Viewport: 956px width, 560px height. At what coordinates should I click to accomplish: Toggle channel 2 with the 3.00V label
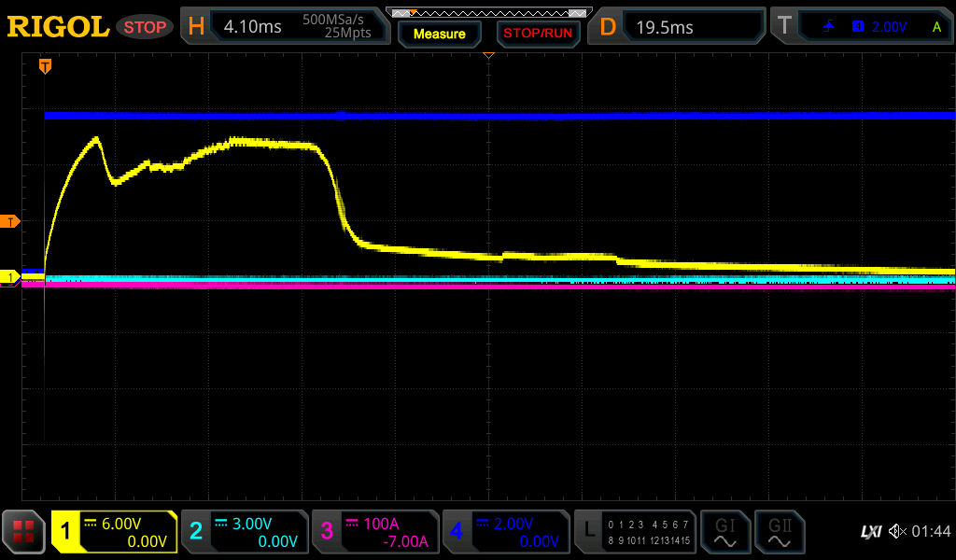[x=245, y=532]
